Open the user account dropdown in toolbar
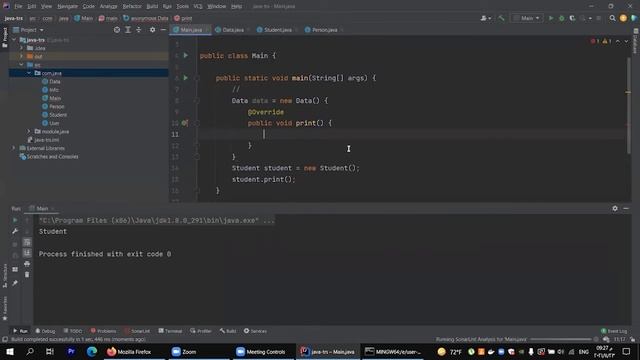640x360 pixels. [486, 18]
